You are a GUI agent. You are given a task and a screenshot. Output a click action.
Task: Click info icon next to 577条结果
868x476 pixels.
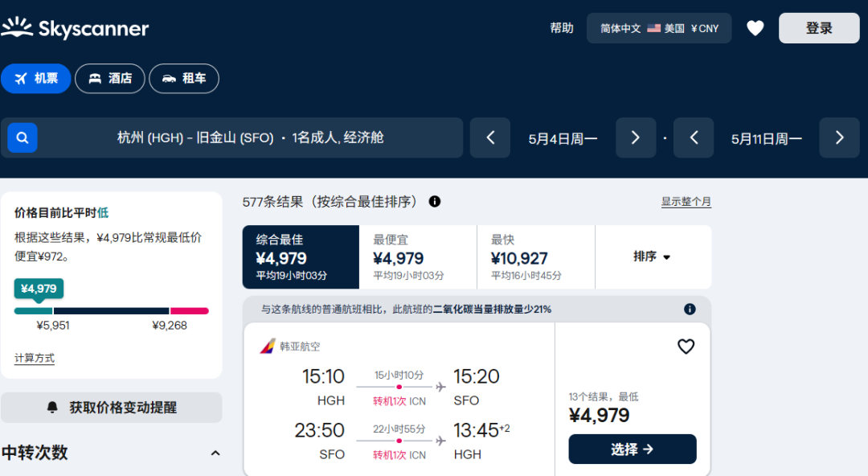[x=435, y=202]
